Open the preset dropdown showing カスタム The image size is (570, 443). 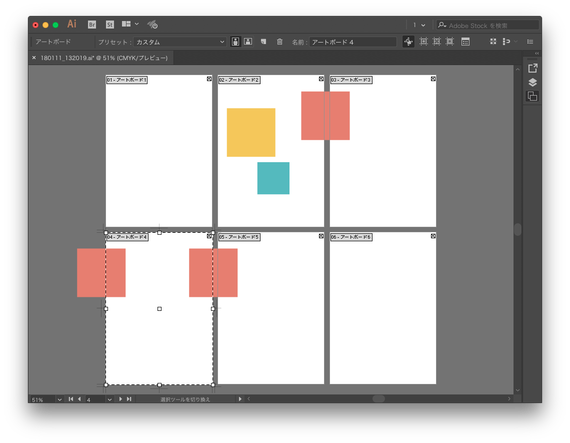[180, 42]
